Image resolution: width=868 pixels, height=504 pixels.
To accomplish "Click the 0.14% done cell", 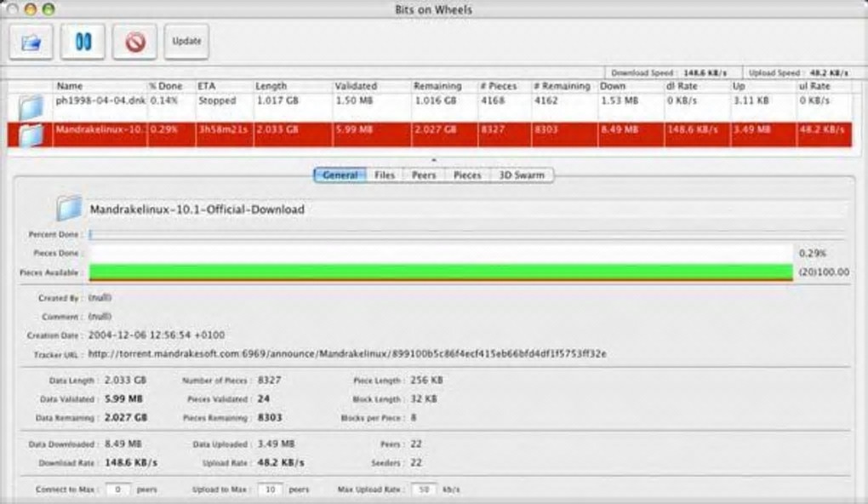I will [x=164, y=100].
